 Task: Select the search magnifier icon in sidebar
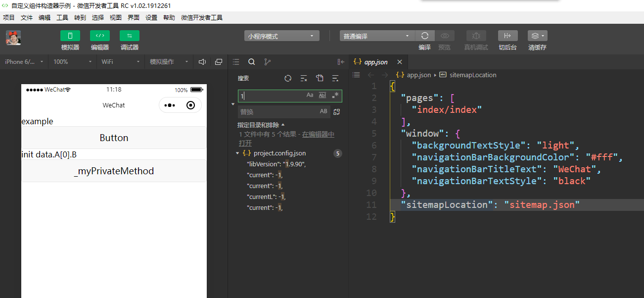coord(252,62)
